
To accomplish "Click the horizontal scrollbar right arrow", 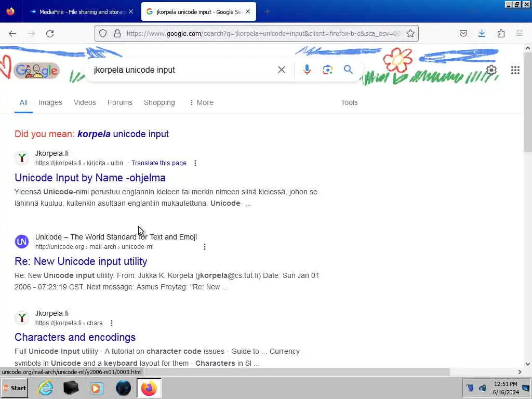I will click(520, 372).
